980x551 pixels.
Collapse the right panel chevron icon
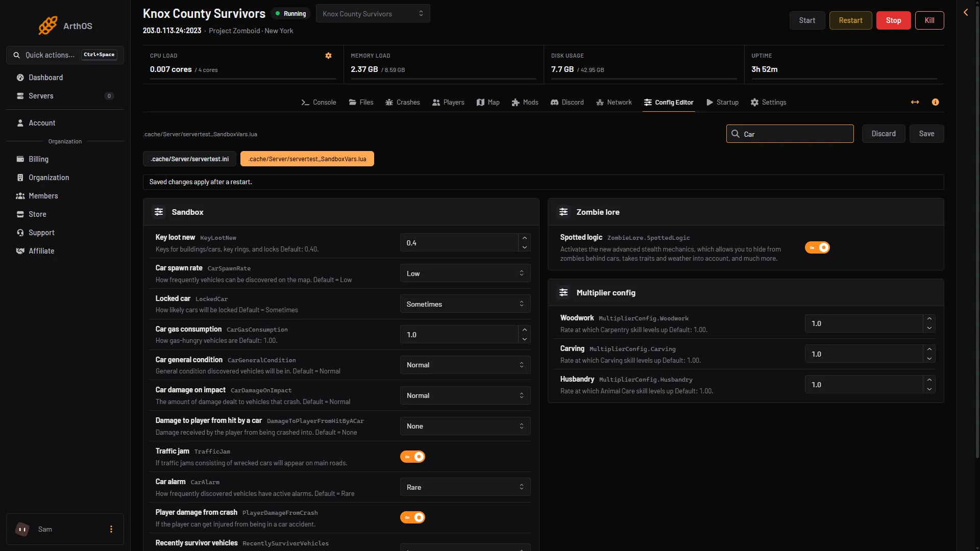click(966, 12)
